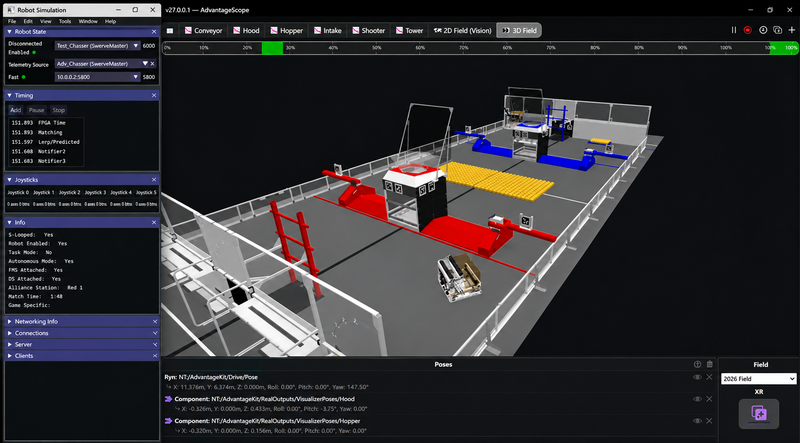Click the clock icon in the top toolbar
The image size is (800, 443).
763,30
